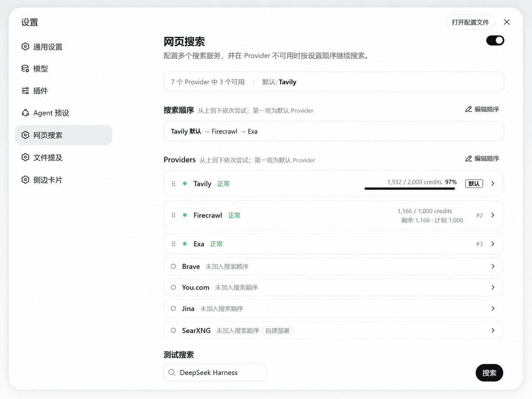532x399 pixels.
Task: Click the drag handle on the Firecrawl row
Action: [x=173, y=215]
